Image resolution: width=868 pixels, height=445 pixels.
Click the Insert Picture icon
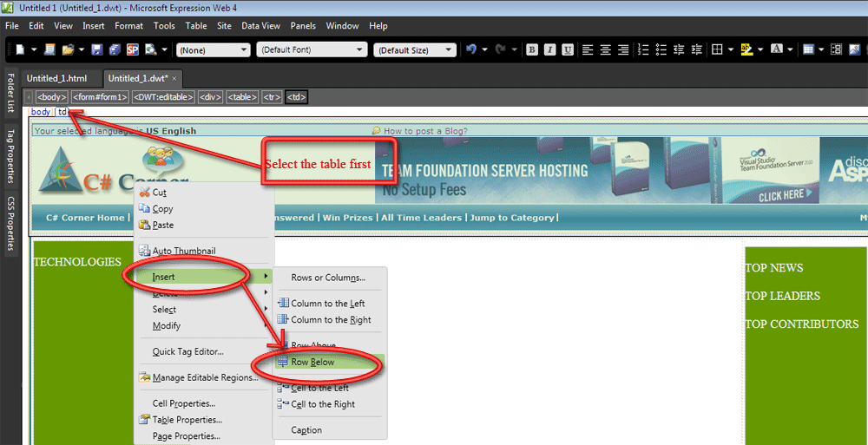(x=855, y=49)
